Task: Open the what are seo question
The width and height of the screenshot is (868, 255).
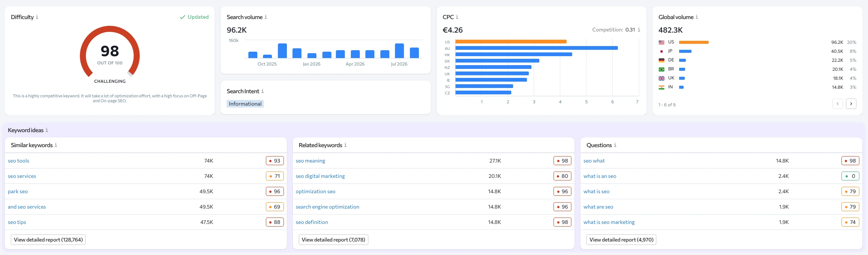Action: click(x=598, y=207)
